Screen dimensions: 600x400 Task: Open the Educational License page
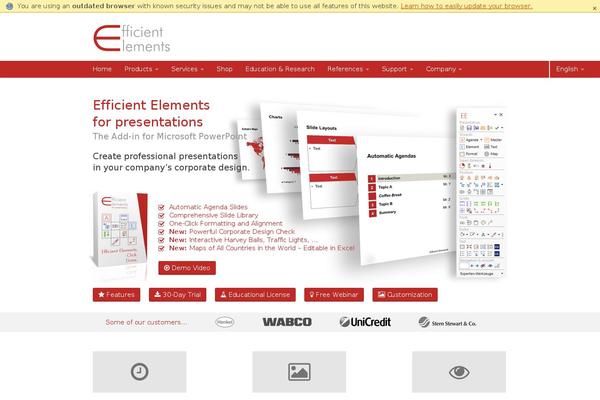(255, 295)
